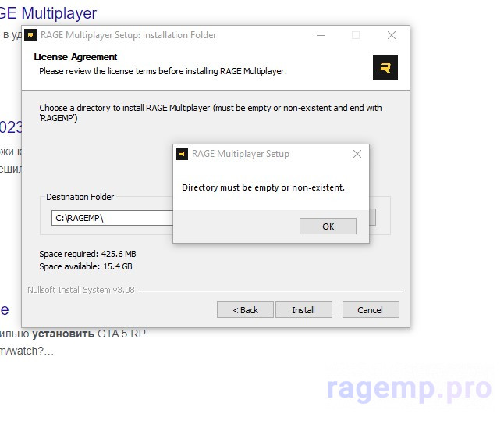This screenshot has width=504, height=421.
Task: Cancel the RAGE Multiplayer setup
Action: coord(371,310)
